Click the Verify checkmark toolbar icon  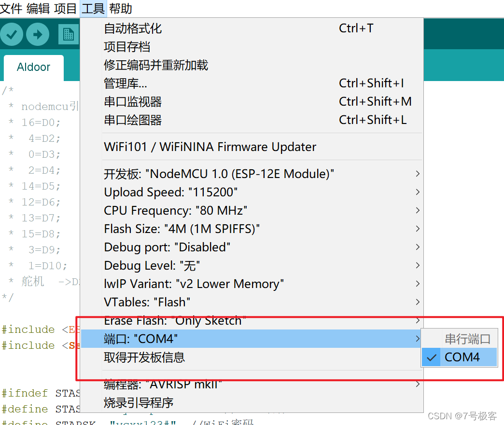[12, 34]
